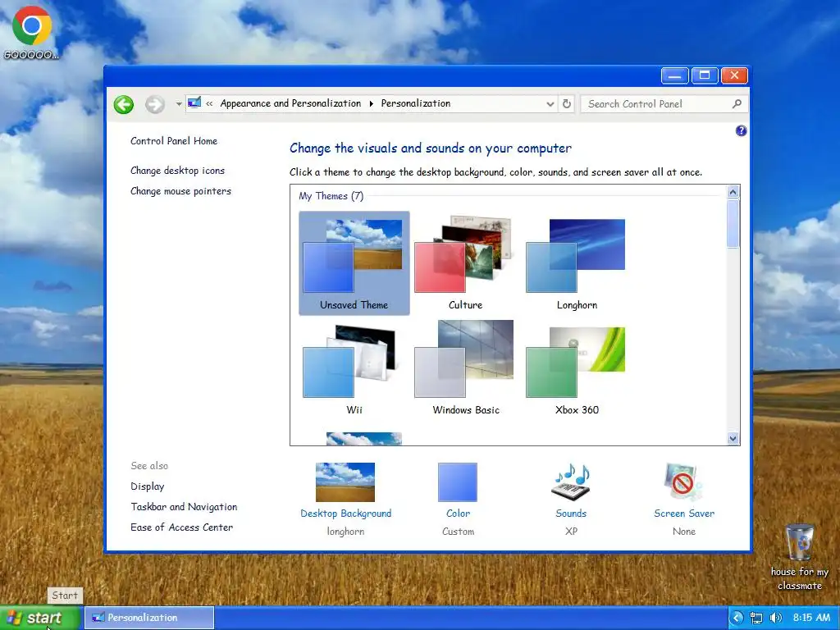
Task: Open Change desktop icons link
Action: pos(177,171)
